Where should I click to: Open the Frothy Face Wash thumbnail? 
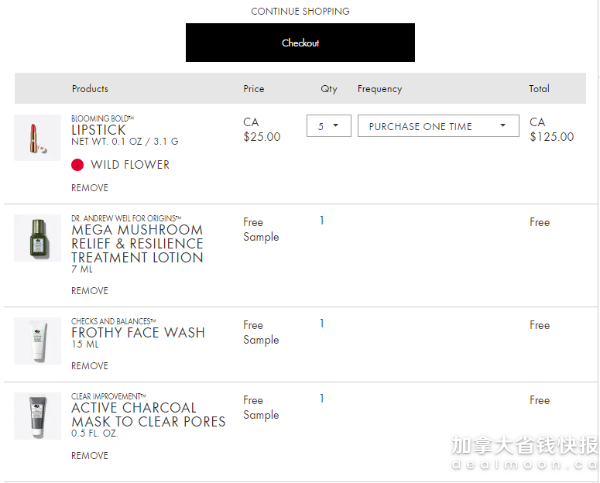[x=38, y=341]
